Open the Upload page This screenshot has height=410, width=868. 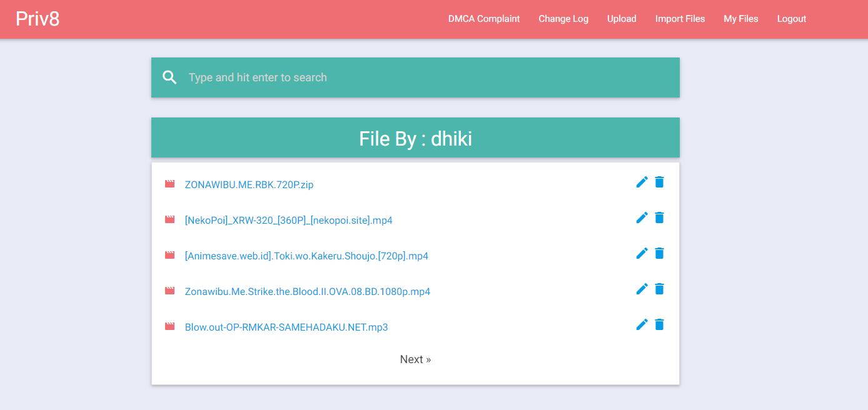click(622, 19)
